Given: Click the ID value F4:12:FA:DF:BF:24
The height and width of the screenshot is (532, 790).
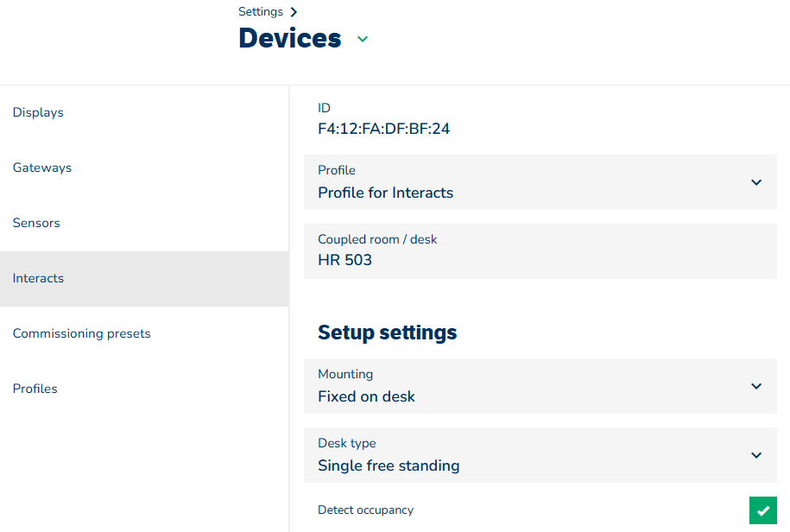Looking at the screenshot, I should coord(383,130).
